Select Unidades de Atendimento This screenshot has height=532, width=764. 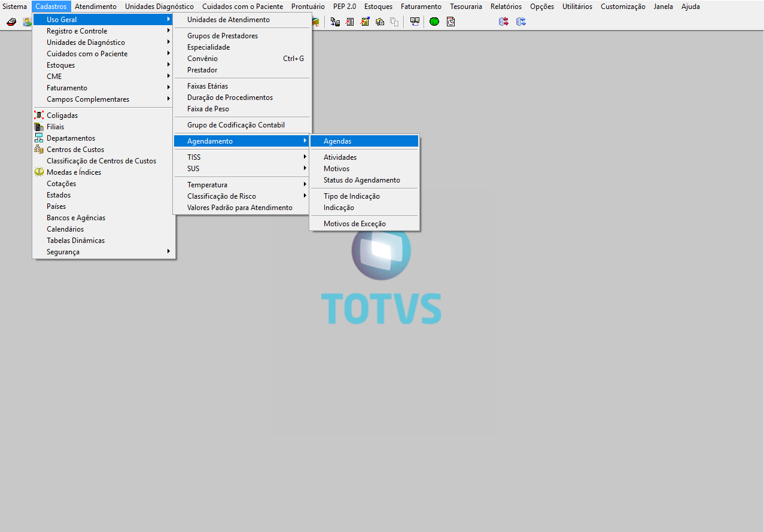242,20
